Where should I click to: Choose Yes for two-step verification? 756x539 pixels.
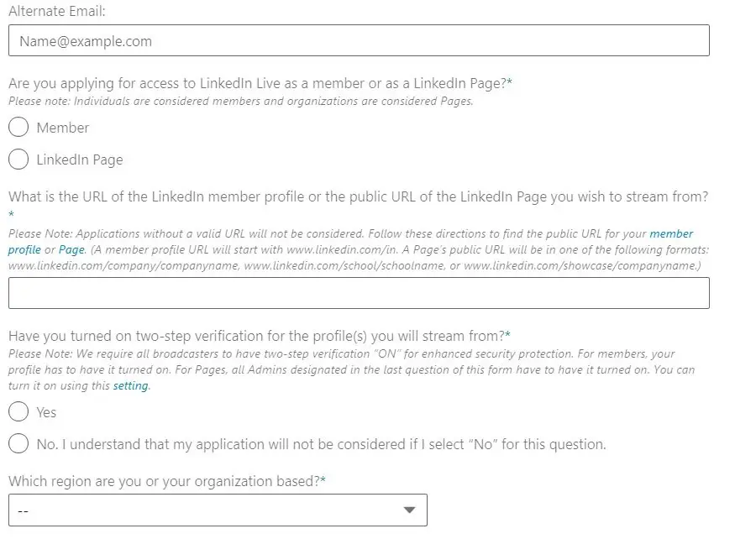[x=18, y=412]
